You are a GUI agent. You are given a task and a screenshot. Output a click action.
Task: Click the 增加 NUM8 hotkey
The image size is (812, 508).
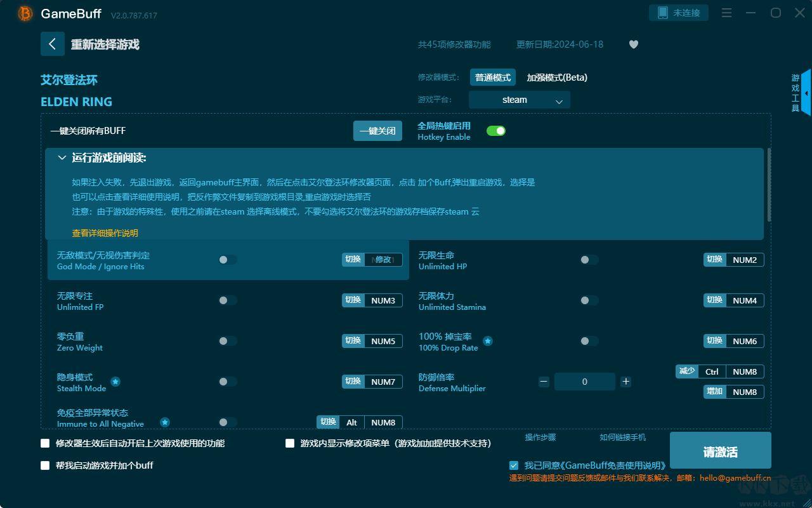(x=733, y=392)
